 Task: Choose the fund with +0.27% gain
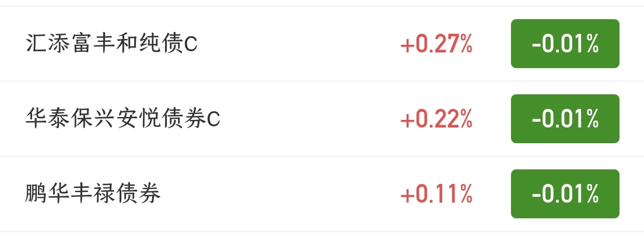[x=322, y=44]
